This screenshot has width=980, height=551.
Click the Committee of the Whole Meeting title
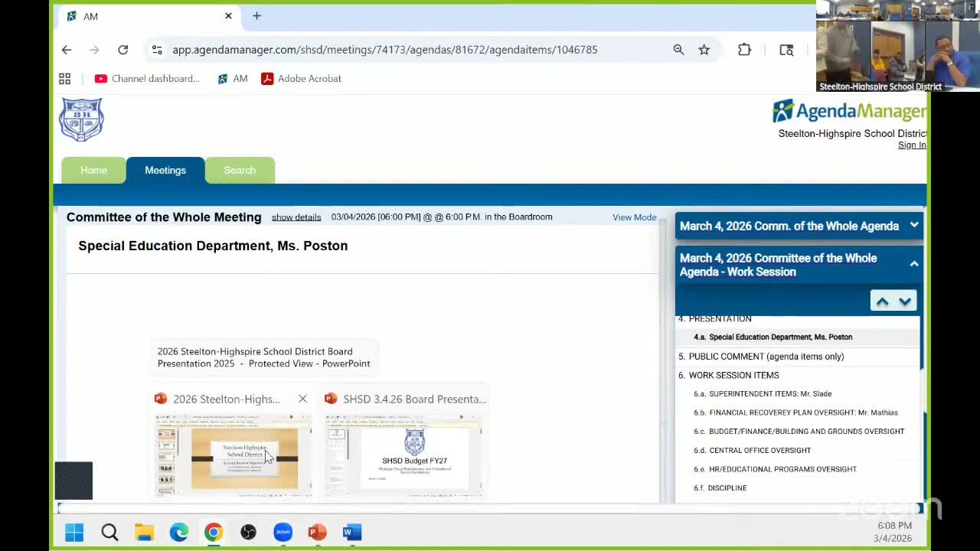tap(164, 217)
